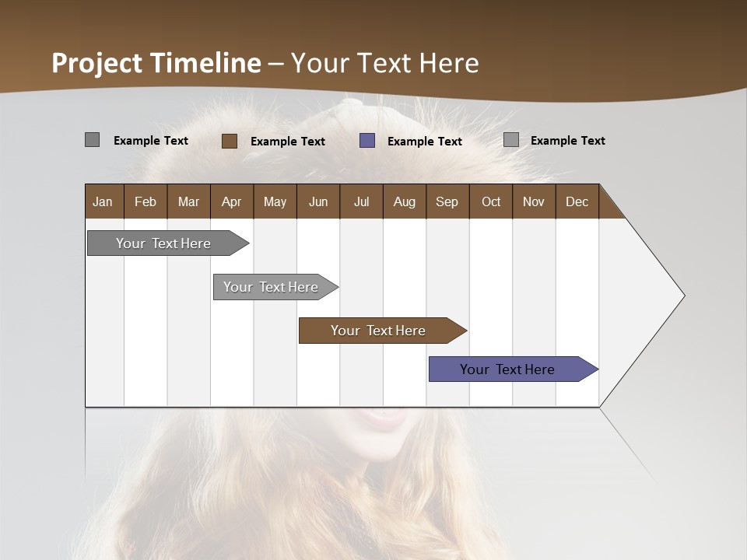Click the small arrow tip beside the Mar bar
The height and width of the screenshot is (560, 747).
pos(243,243)
